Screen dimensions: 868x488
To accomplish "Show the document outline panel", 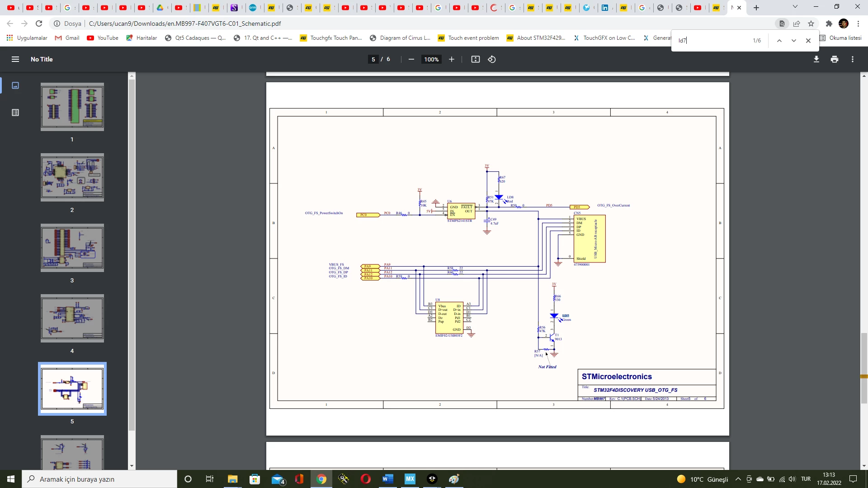I will (15, 113).
